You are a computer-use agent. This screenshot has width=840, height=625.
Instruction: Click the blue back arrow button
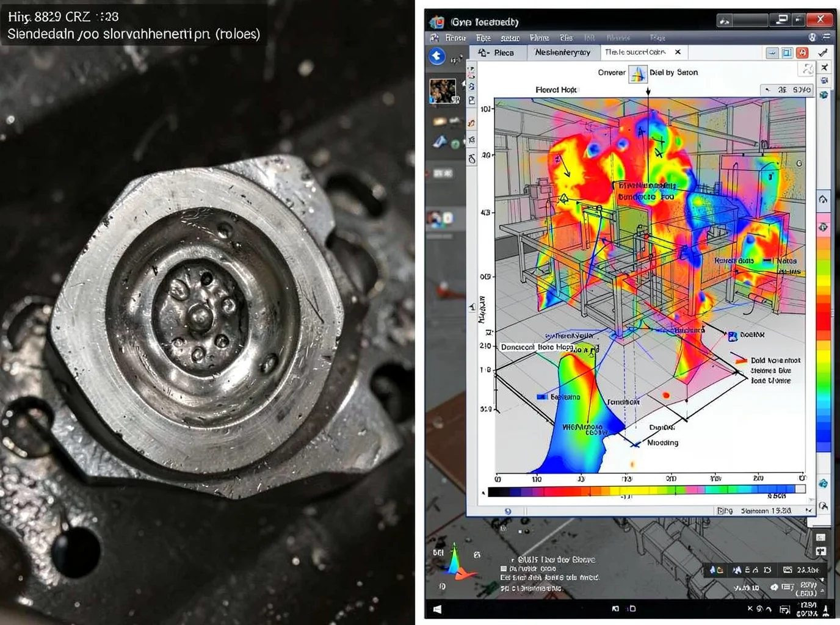pyautogui.click(x=437, y=57)
